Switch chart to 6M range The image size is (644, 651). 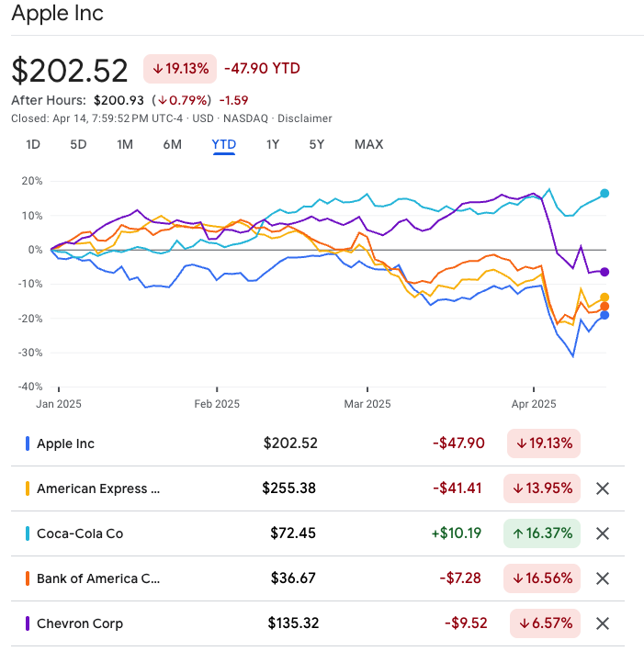tap(172, 144)
